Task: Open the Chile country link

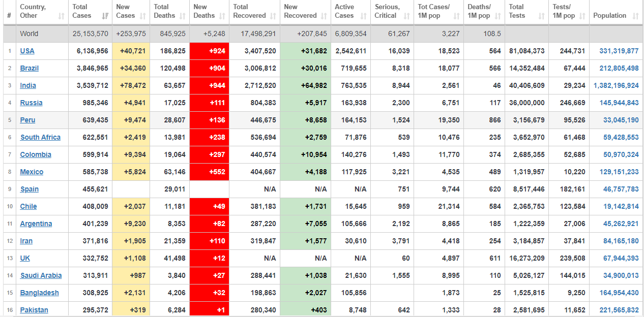Action: [28, 206]
